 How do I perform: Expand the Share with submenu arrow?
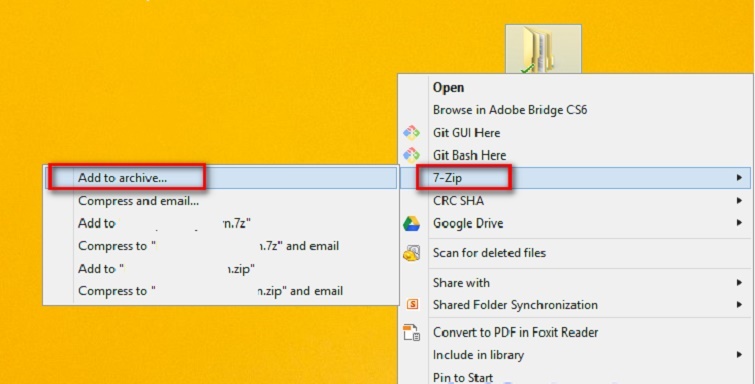click(739, 283)
